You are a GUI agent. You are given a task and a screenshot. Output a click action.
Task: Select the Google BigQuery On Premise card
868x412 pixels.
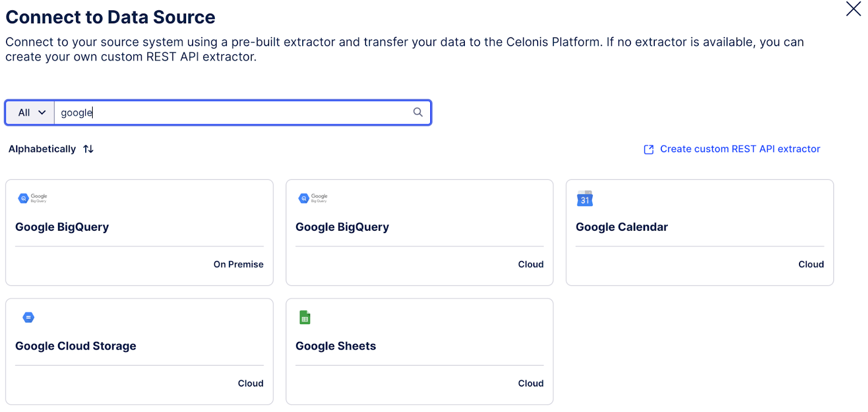[x=139, y=232]
